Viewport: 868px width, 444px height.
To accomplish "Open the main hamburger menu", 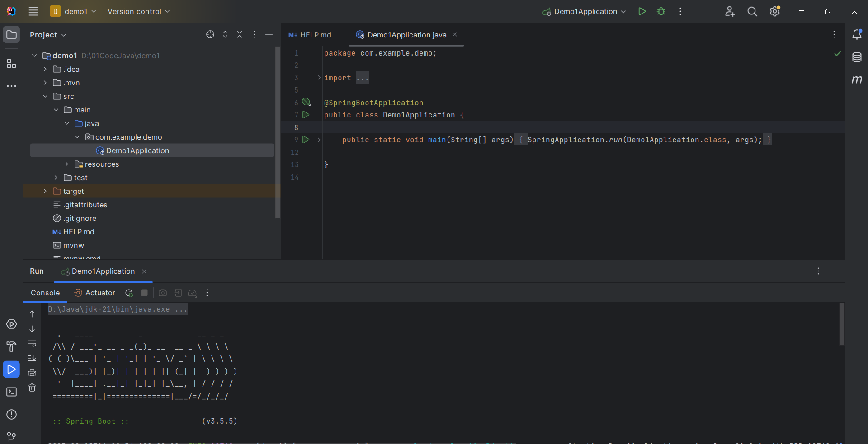I will click(x=33, y=11).
